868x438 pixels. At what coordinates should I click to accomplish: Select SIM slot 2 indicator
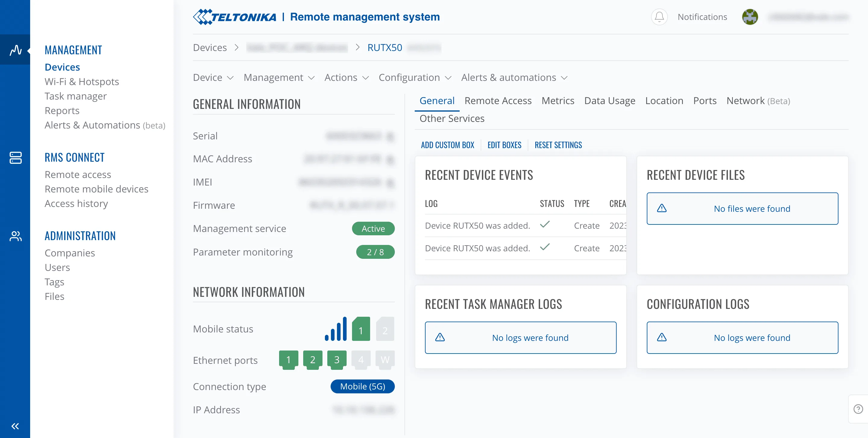(x=385, y=329)
